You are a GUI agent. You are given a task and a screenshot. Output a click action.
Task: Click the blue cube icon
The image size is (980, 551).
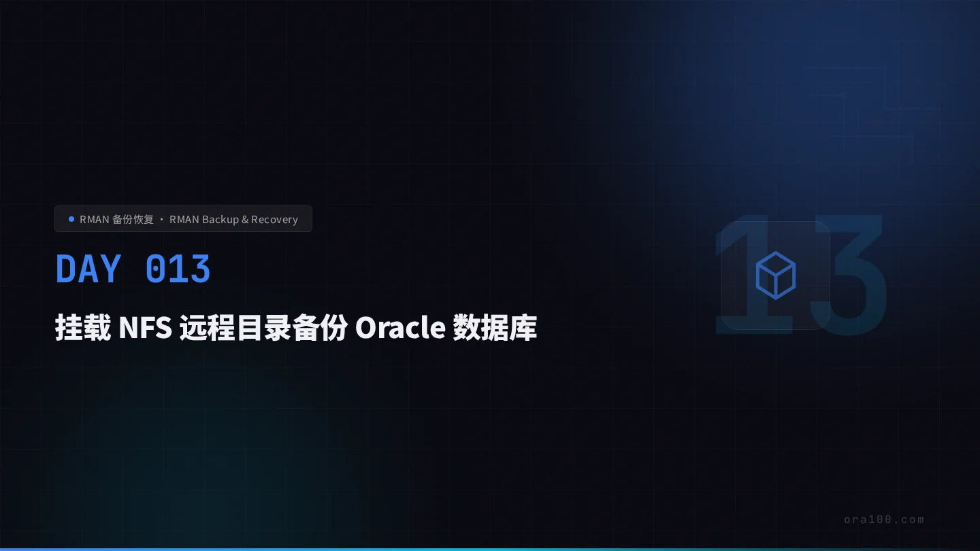click(775, 275)
